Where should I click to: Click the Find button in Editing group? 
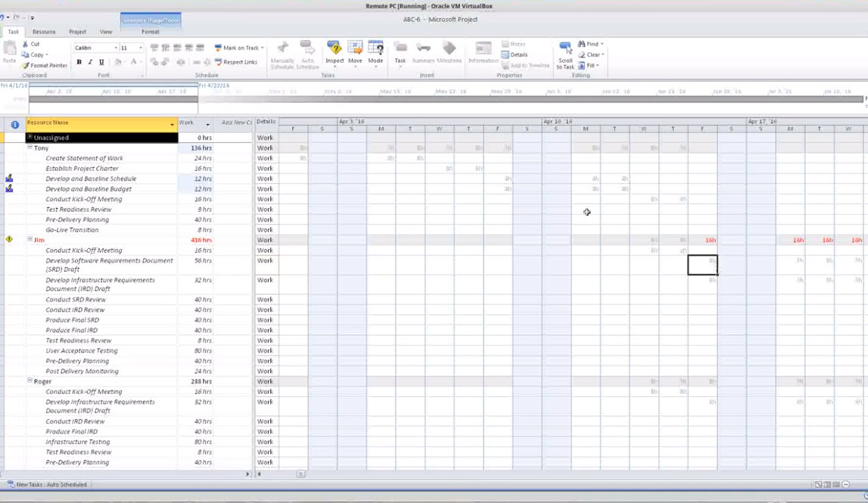coord(588,44)
